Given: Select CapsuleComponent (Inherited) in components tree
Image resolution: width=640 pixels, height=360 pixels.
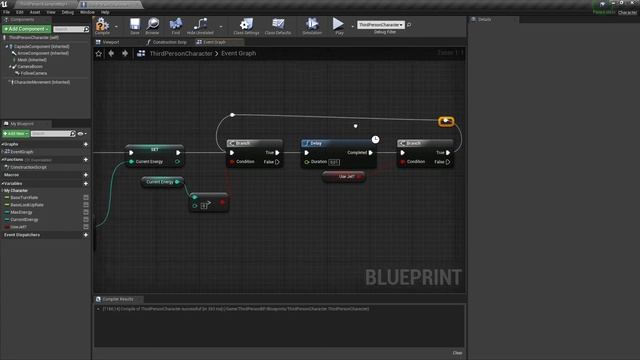Looking at the screenshot, I should click(x=42, y=47).
